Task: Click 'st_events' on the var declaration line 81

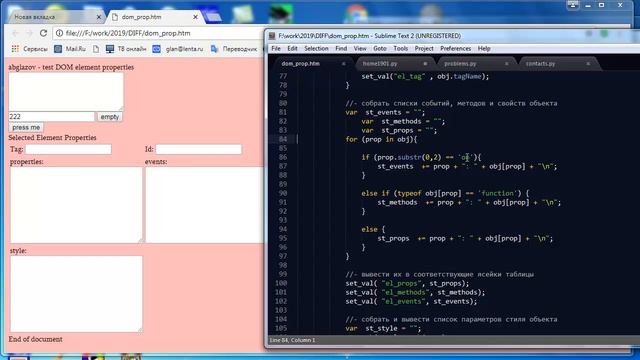Action: point(383,112)
